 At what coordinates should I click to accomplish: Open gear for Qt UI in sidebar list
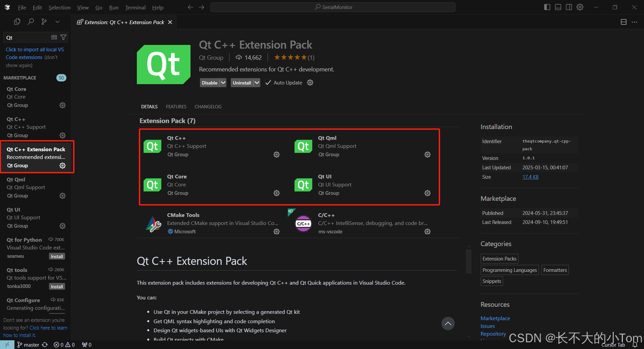click(x=62, y=226)
